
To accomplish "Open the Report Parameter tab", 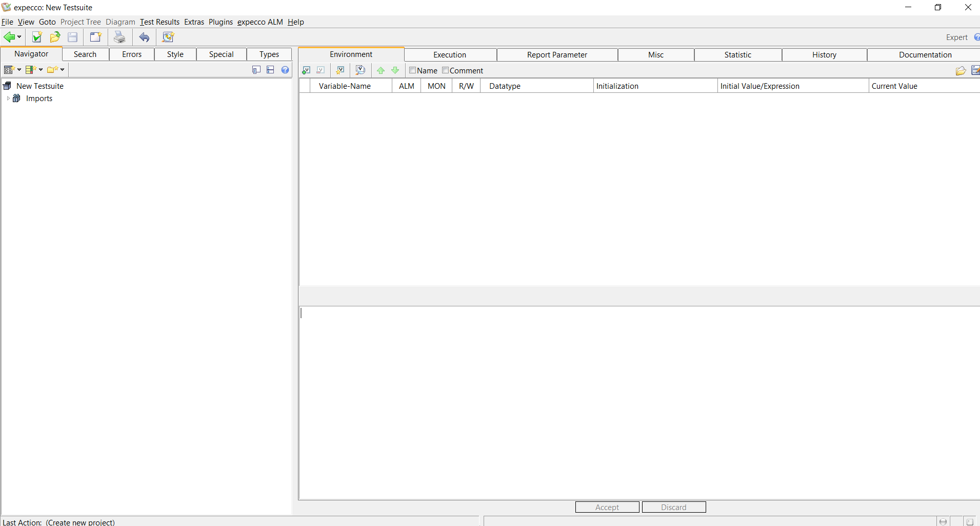I will 557,55.
